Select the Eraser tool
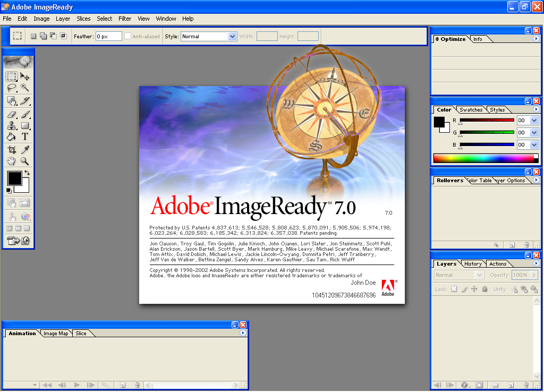The image size is (544, 392). click(12, 114)
